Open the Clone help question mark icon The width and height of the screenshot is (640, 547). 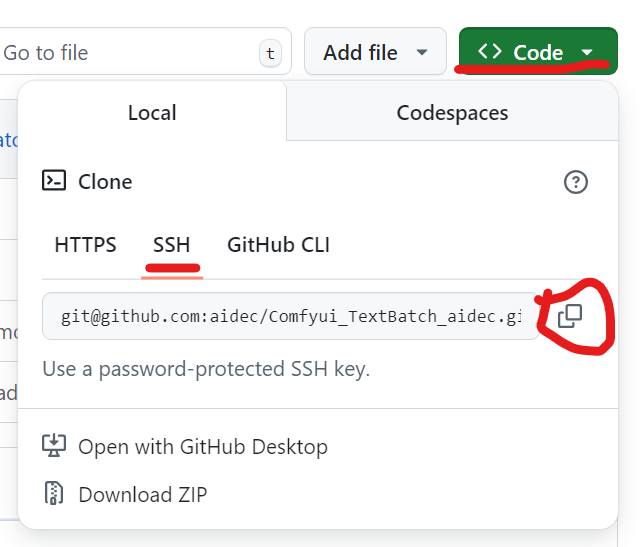576,182
